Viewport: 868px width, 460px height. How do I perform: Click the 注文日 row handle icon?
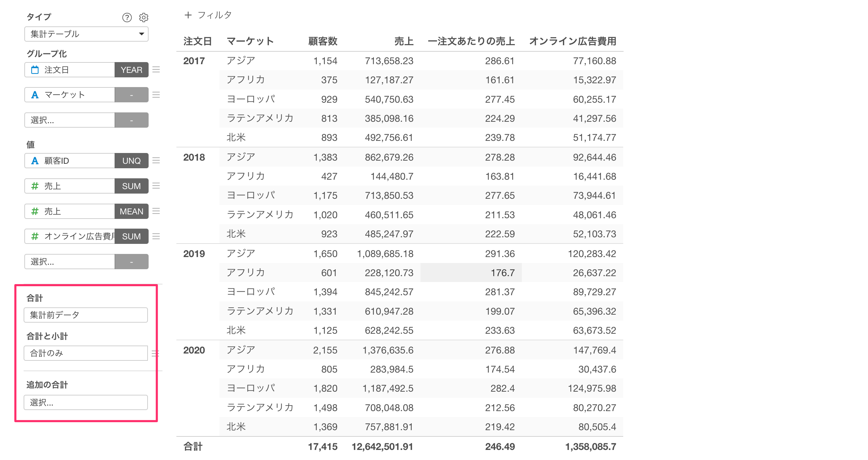pos(156,70)
